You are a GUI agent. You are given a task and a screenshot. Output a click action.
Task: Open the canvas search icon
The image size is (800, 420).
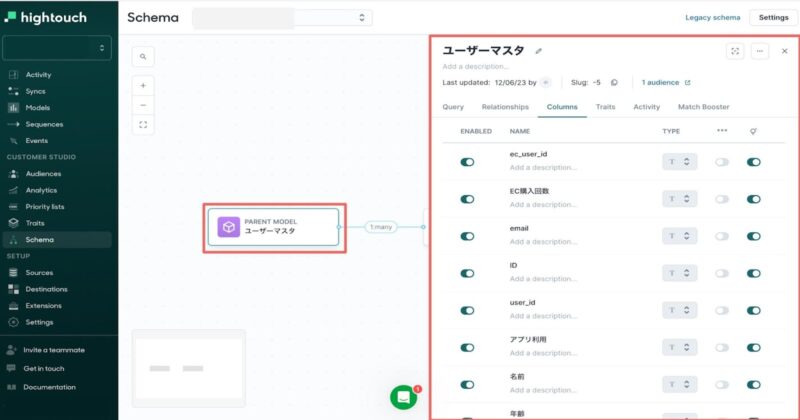143,57
